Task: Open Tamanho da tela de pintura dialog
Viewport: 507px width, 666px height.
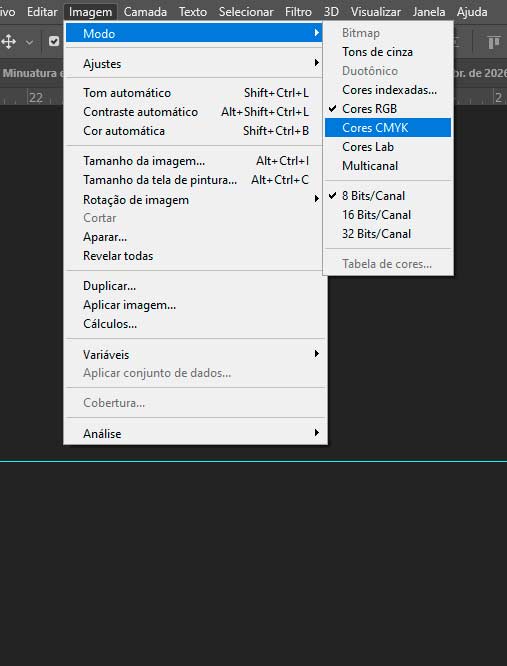Action: 194,180
